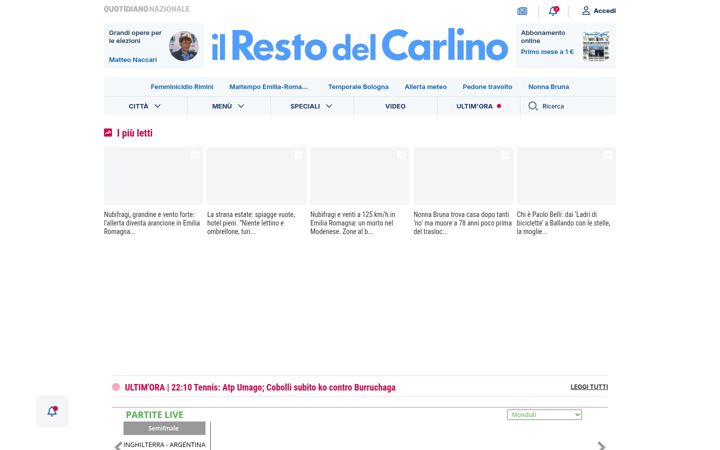This screenshot has height=450, width=720.
Task: Expand the Speciali dropdown
Action: [x=312, y=106]
